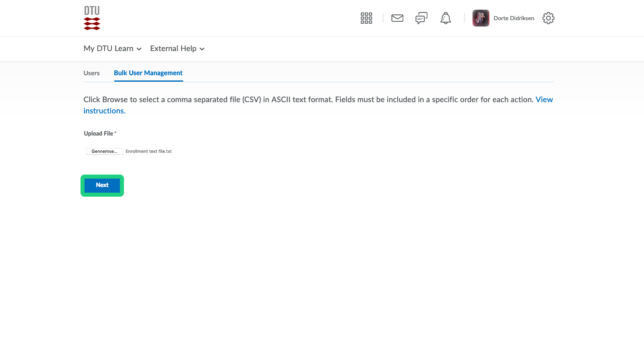Select the Bulk User Management tab
This screenshot has width=644, height=362.
[148, 73]
